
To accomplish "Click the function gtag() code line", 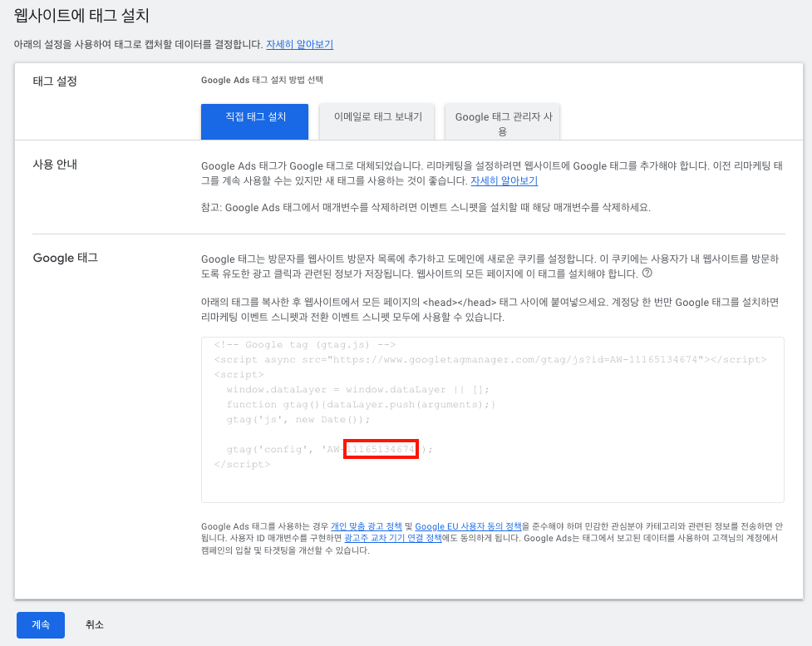I will [361, 405].
